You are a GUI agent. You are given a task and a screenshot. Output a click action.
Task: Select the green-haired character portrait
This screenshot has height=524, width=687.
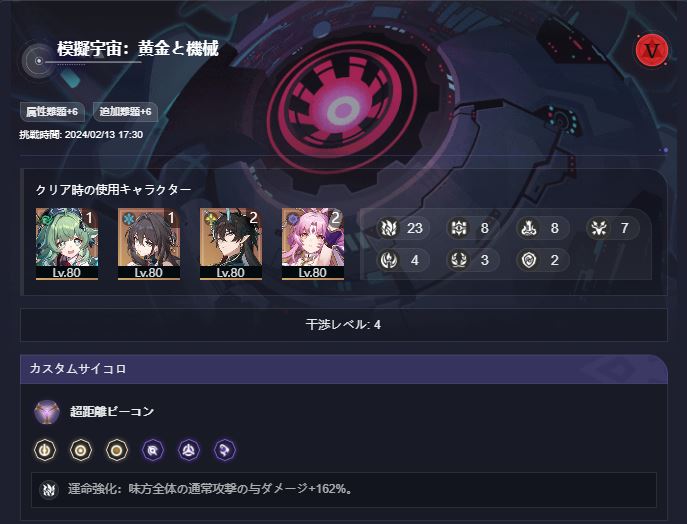tap(67, 244)
